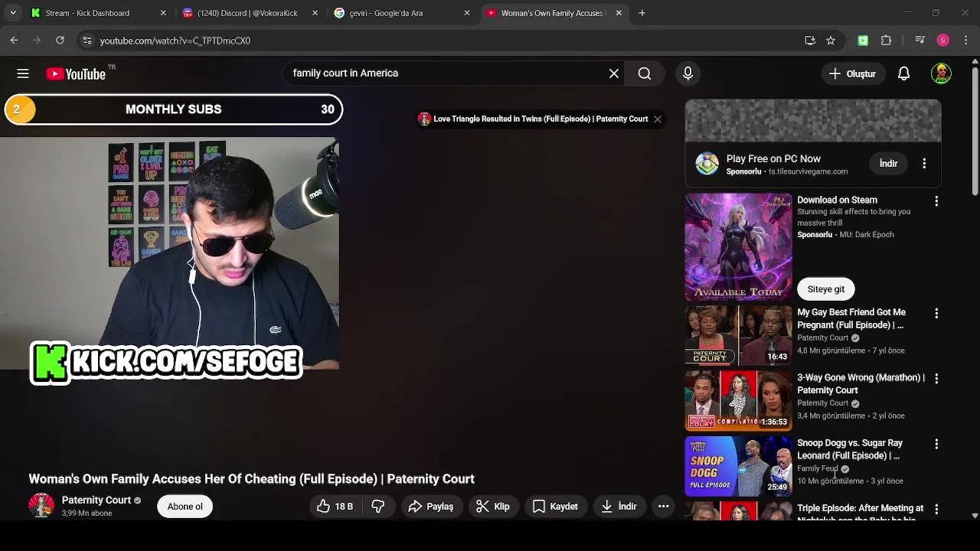
Task: Open options for My Gay Best Friend video
Action: pos(936,313)
